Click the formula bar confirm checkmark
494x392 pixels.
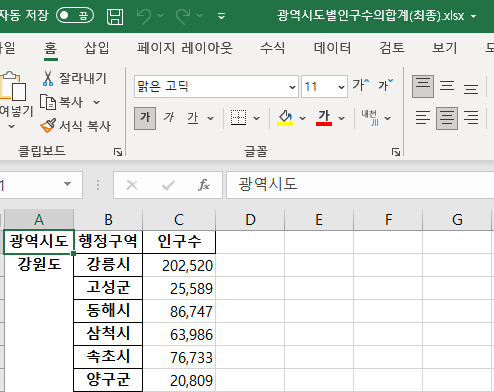point(168,185)
